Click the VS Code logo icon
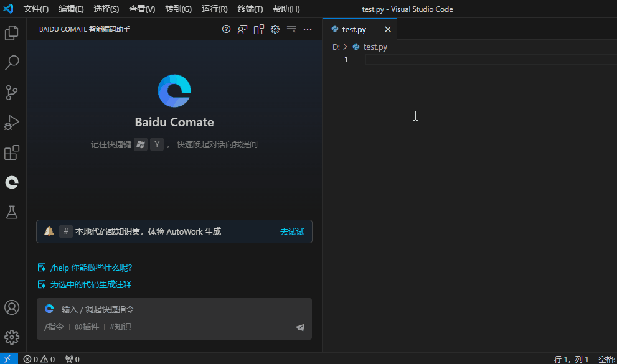 coord(8,9)
